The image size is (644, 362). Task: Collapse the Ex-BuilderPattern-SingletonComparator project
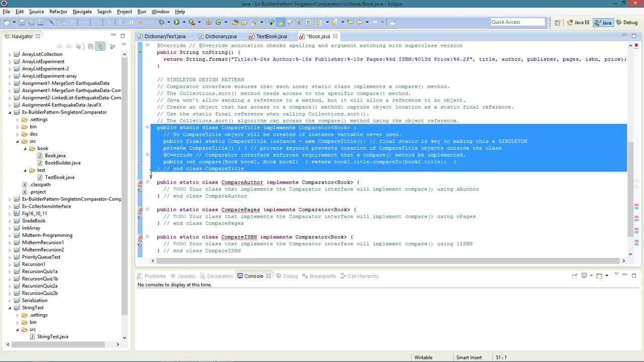pos(10,112)
